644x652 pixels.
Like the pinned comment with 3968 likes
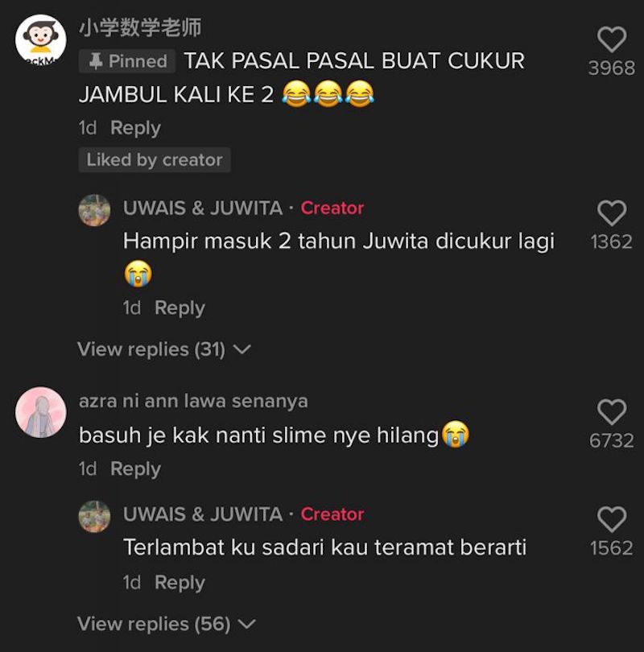click(612, 39)
